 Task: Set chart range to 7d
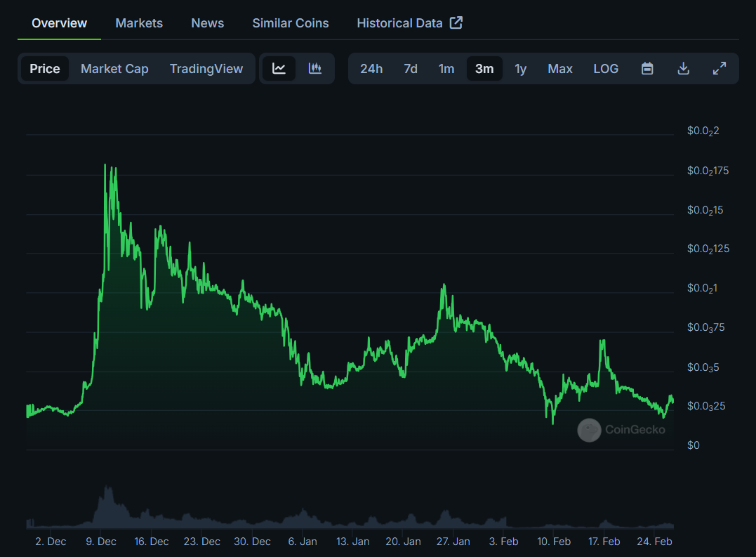point(411,68)
